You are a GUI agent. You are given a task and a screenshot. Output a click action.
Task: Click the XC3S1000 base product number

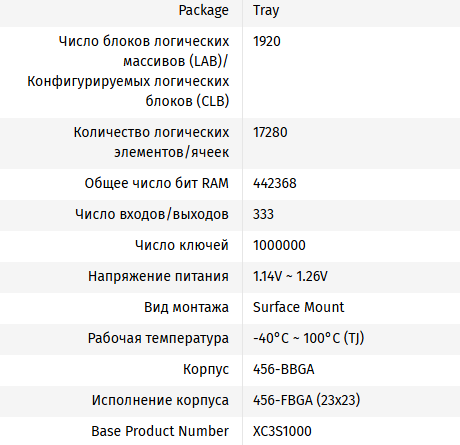pyautogui.click(x=282, y=431)
